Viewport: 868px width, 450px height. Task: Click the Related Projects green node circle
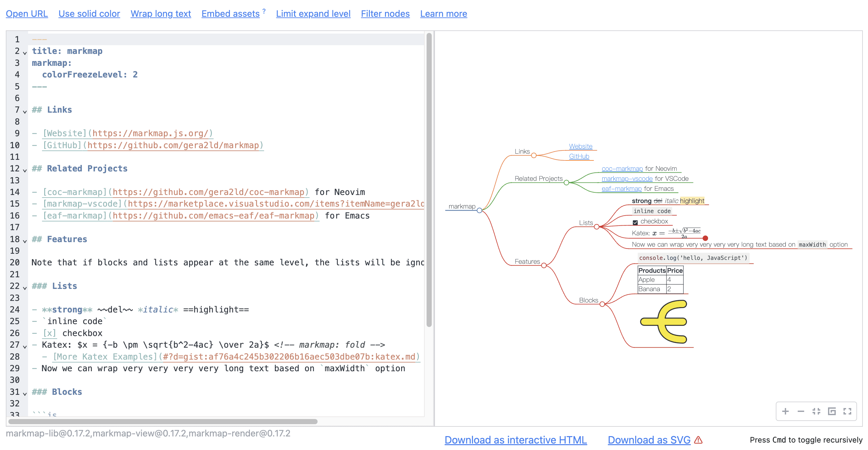click(567, 182)
